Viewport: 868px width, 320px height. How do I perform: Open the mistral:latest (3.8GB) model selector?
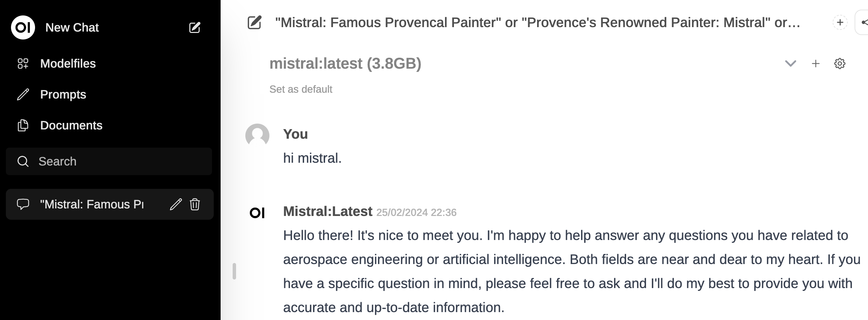click(x=345, y=64)
